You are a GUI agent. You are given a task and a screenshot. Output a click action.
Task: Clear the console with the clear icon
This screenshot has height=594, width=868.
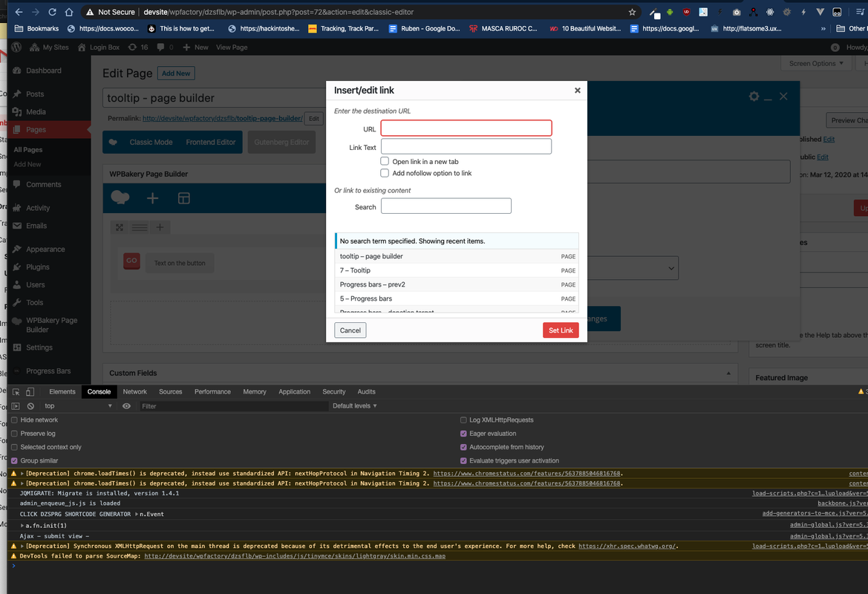(30, 406)
